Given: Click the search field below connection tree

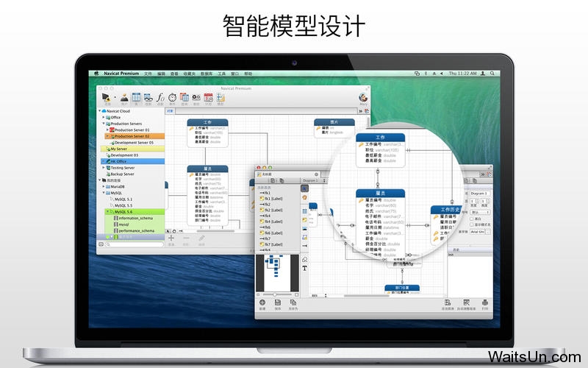Looking at the screenshot, I should (x=135, y=244).
